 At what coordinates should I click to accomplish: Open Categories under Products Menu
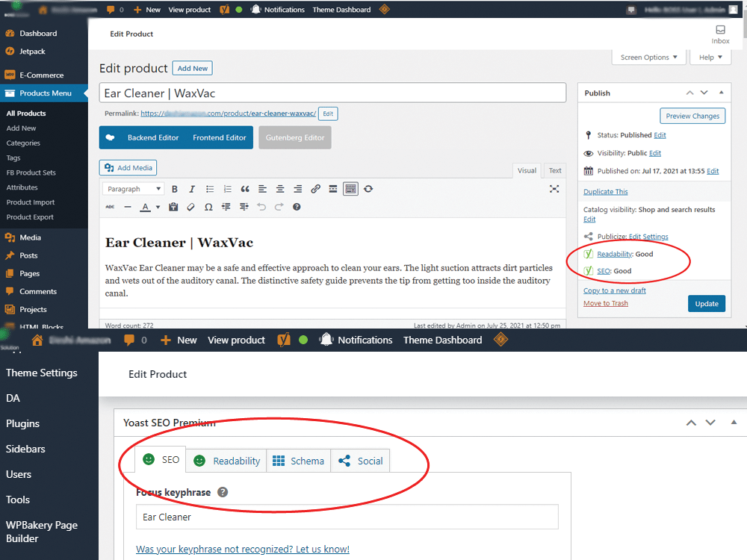pyautogui.click(x=23, y=143)
